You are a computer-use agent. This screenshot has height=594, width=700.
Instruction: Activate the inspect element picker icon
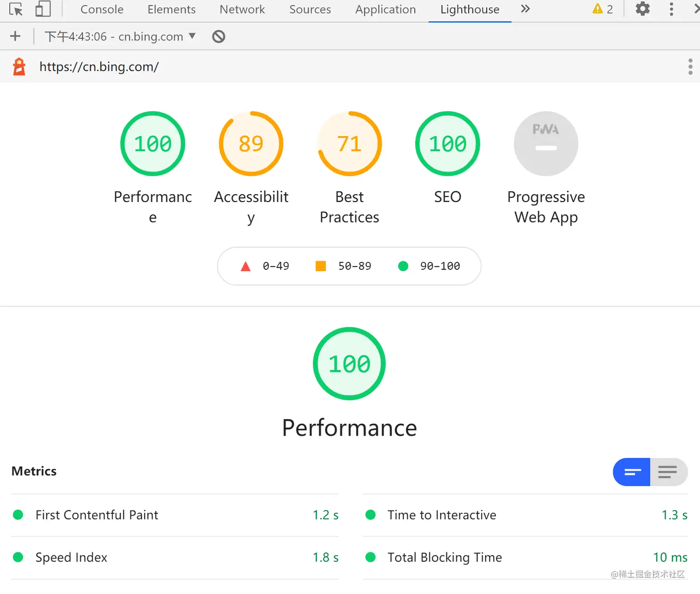[16, 9]
